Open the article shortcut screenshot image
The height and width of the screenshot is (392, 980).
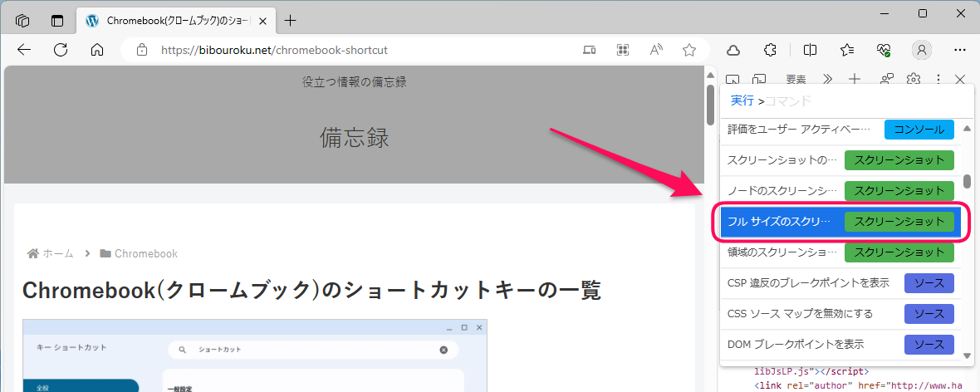click(x=255, y=355)
